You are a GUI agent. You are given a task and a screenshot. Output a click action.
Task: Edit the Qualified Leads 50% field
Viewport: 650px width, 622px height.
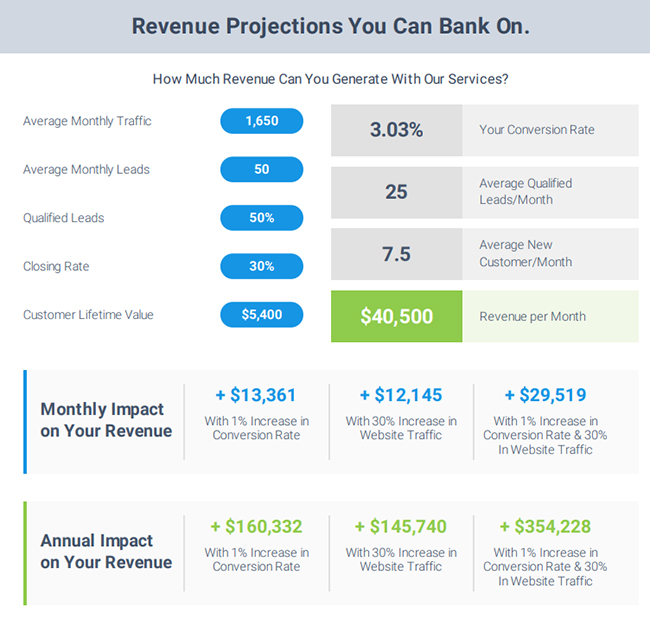point(262,218)
